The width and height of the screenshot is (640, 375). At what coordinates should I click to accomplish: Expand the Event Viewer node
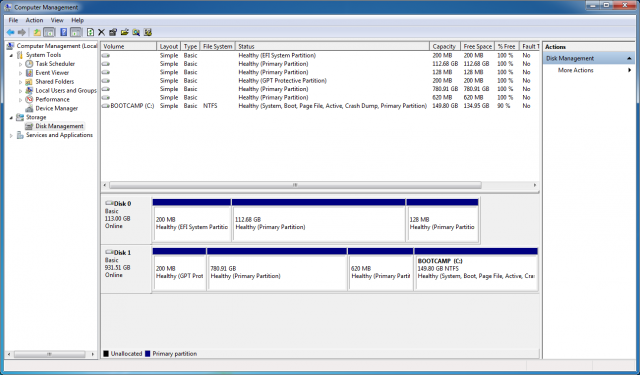pos(20,73)
